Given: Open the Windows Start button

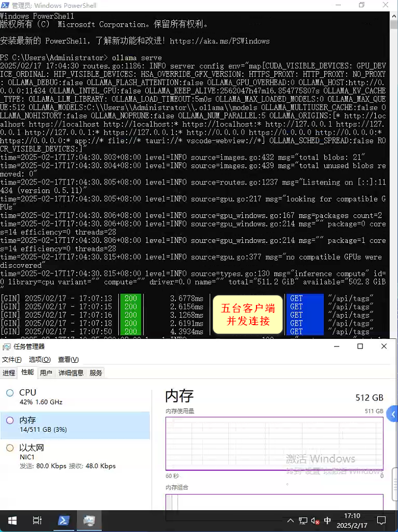Looking at the screenshot, I should tap(13, 520).
